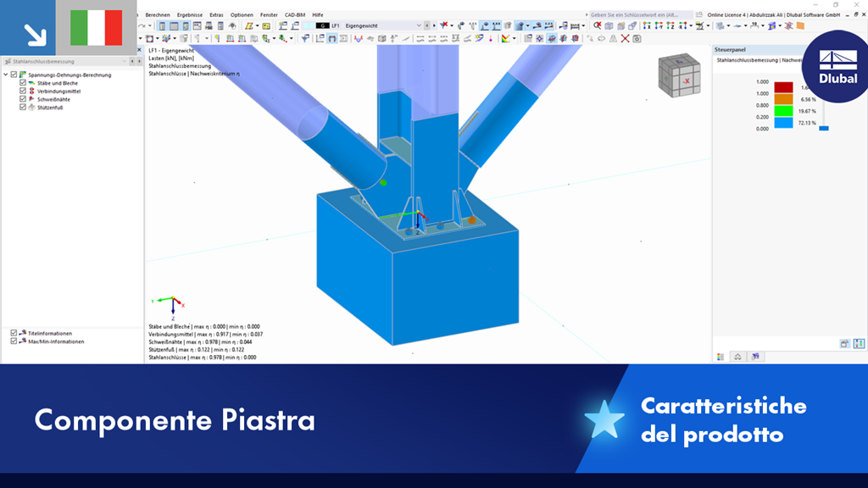
Task: Open the Berechnen menu
Action: point(157,15)
